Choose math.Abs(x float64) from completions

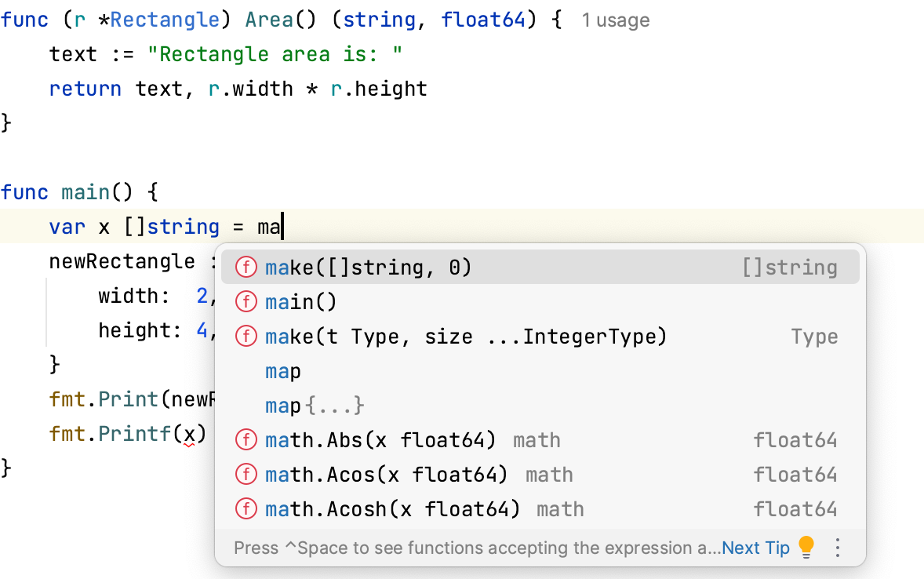(x=381, y=440)
